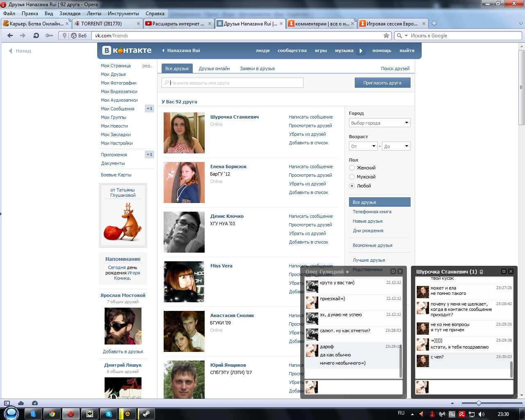Open the Татьяна Глушакова gift image

(x=123, y=223)
